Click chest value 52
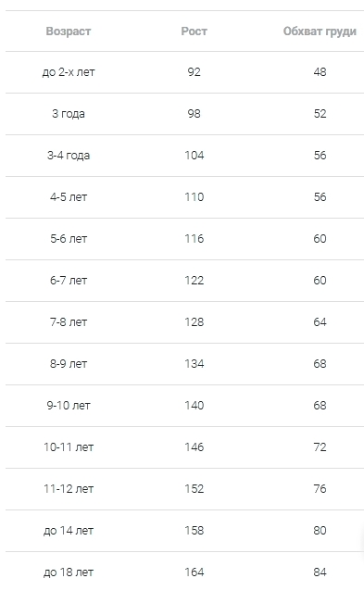Viewport: 364px width, 591px height. (320, 114)
